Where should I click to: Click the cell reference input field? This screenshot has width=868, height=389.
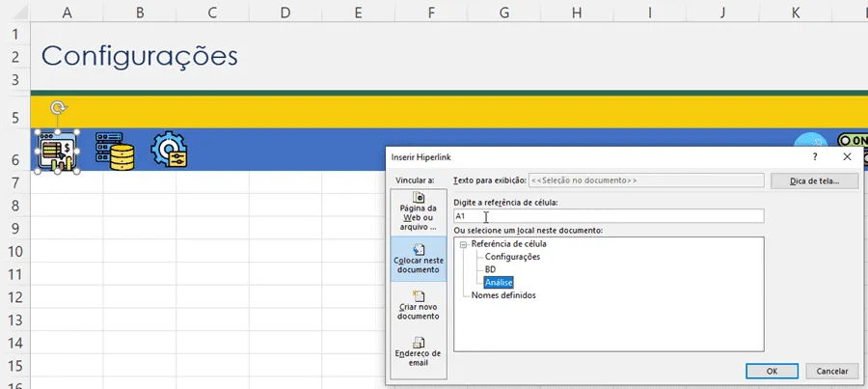tap(609, 216)
